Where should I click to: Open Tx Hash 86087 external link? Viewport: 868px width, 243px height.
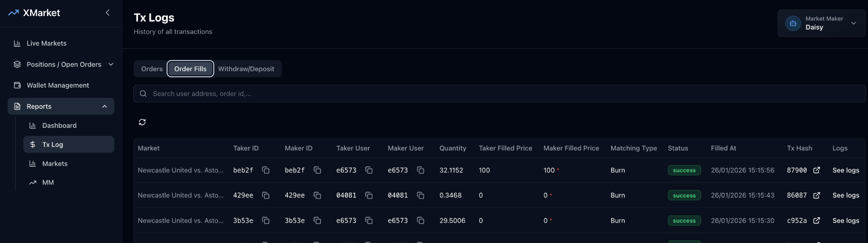pos(816,195)
